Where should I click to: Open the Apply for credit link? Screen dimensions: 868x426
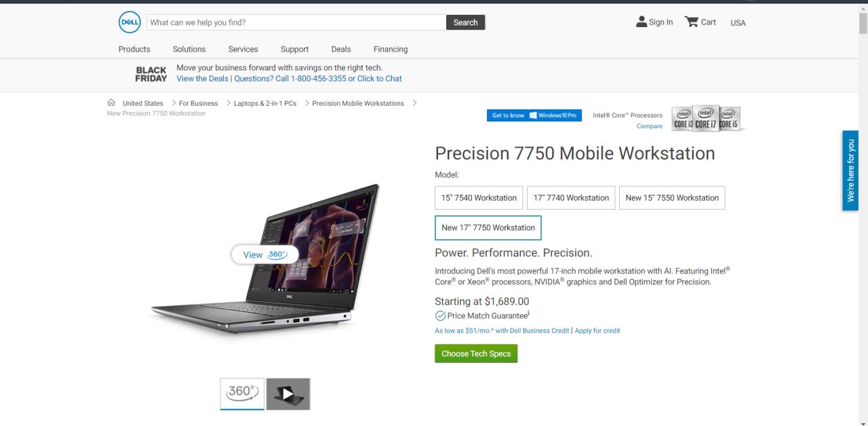coord(597,331)
